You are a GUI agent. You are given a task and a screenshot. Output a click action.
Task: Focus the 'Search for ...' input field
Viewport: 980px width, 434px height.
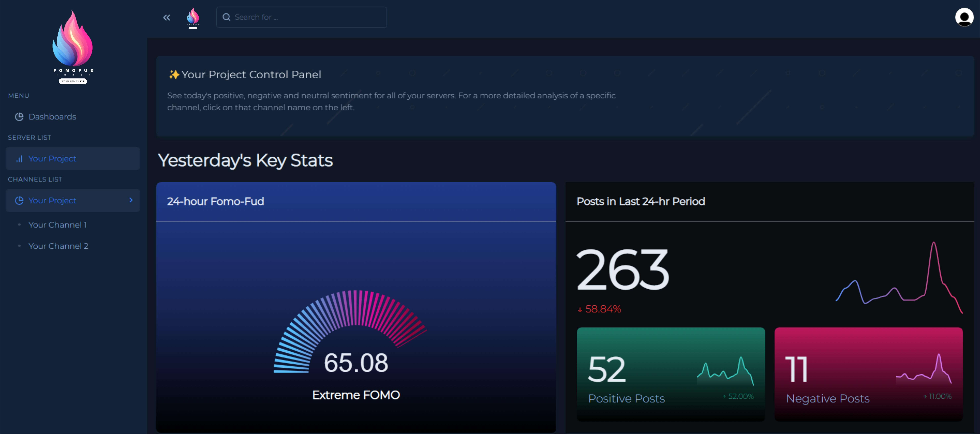click(x=301, y=17)
